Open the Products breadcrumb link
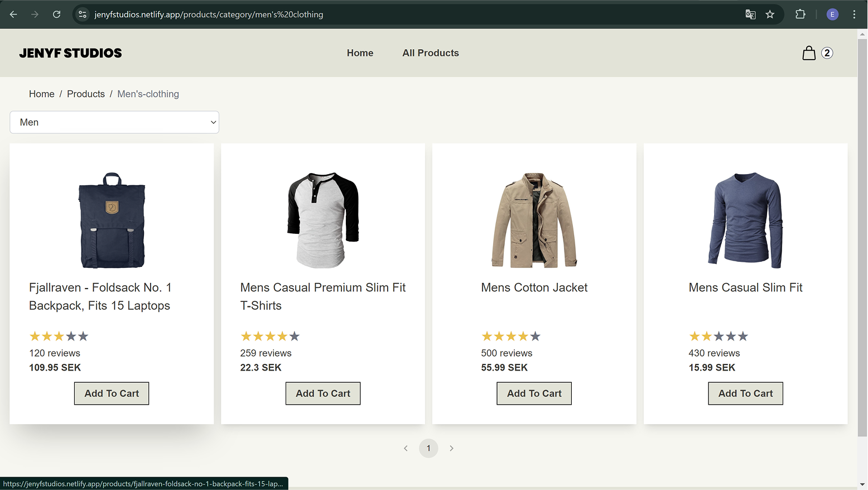 tap(85, 94)
